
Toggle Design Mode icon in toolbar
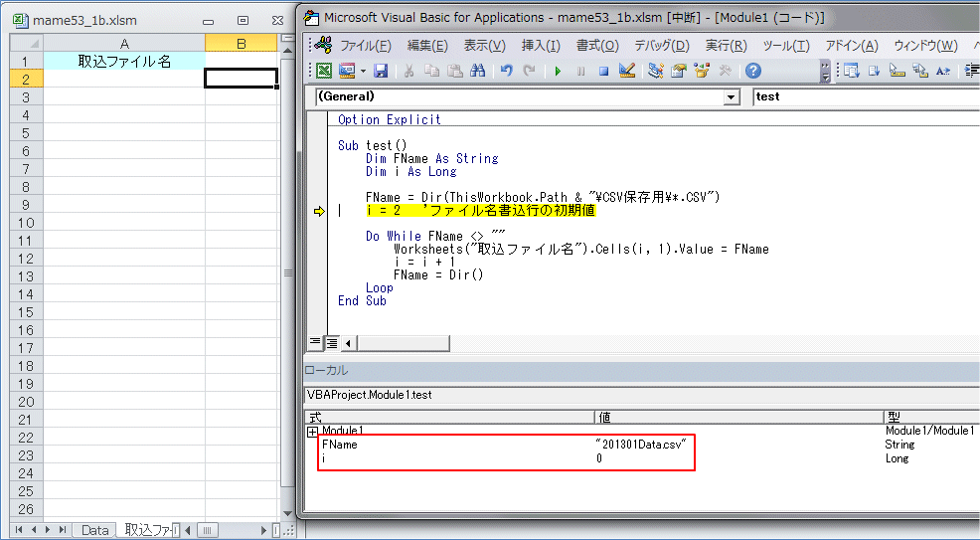pos(626,71)
